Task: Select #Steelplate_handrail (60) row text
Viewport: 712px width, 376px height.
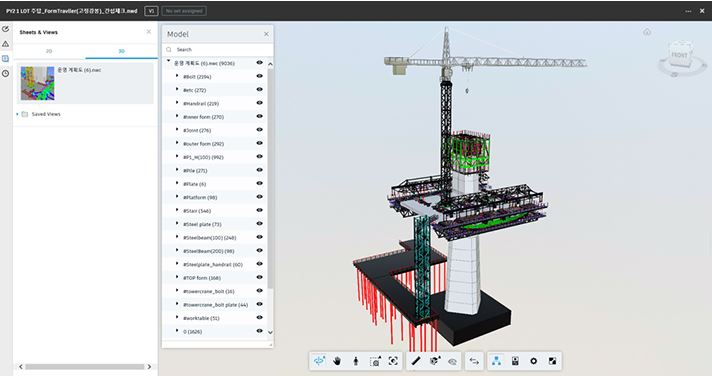Action: [213, 264]
